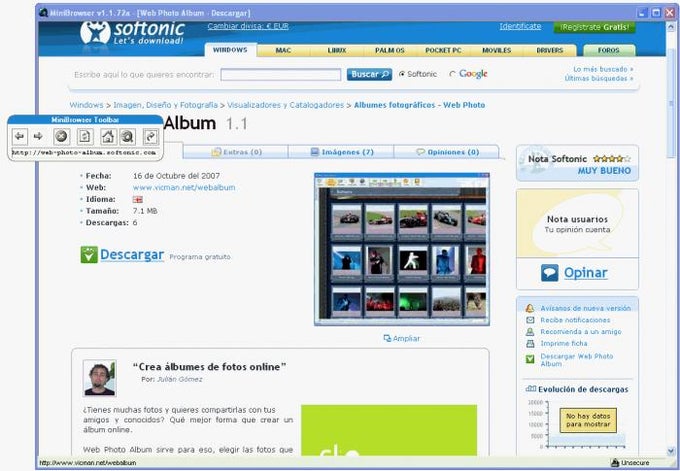Click the Opinar speech bubble icon
This screenshot has height=471, width=680.
pyautogui.click(x=549, y=273)
